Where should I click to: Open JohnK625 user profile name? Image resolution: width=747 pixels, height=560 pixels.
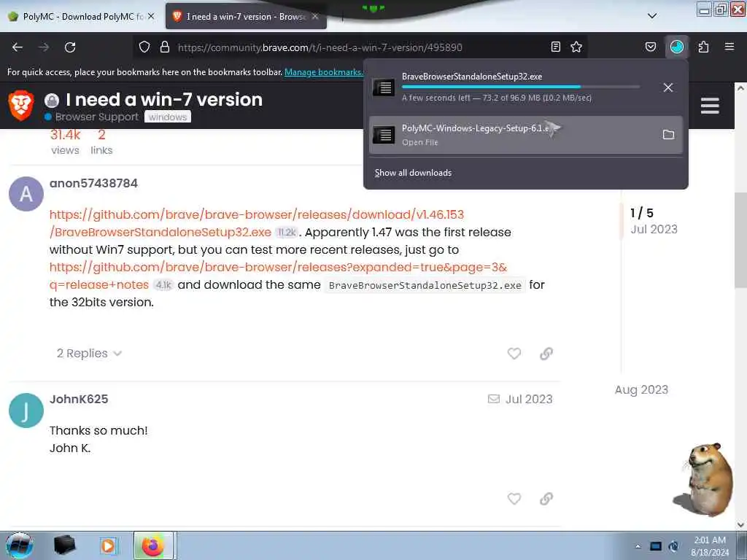[x=79, y=399]
